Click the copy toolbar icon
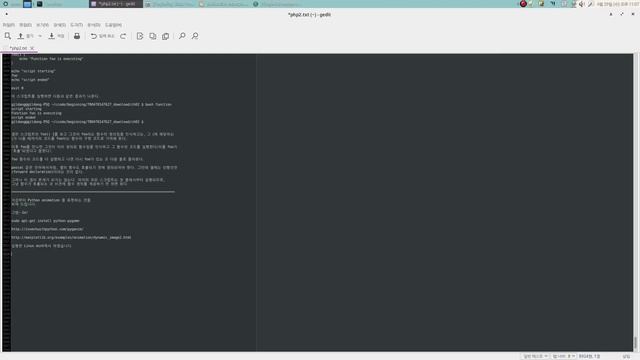 click(153, 36)
